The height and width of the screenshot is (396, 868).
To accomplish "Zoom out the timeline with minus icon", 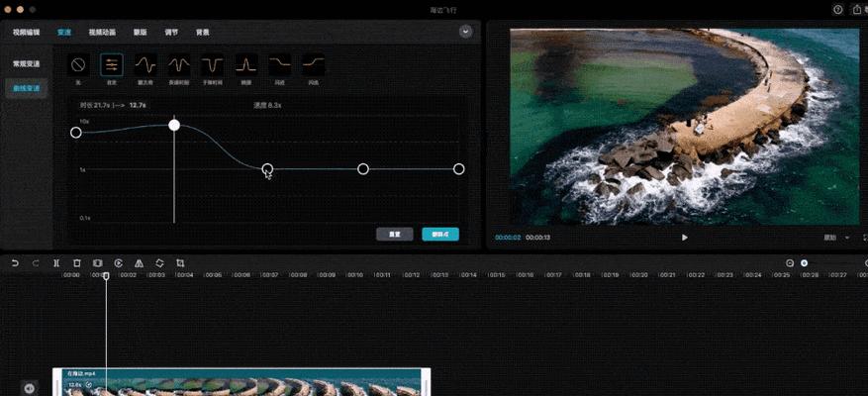I will click(x=790, y=263).
